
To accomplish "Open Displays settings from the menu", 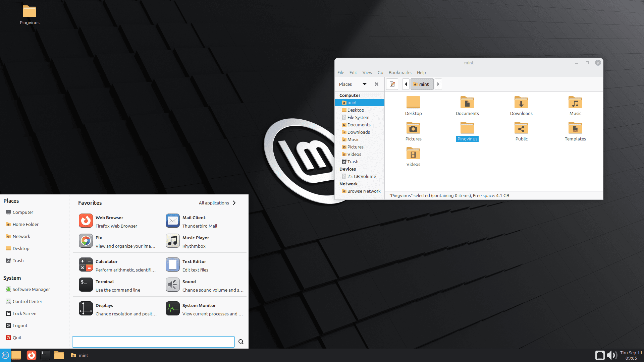I will [104, 305].
